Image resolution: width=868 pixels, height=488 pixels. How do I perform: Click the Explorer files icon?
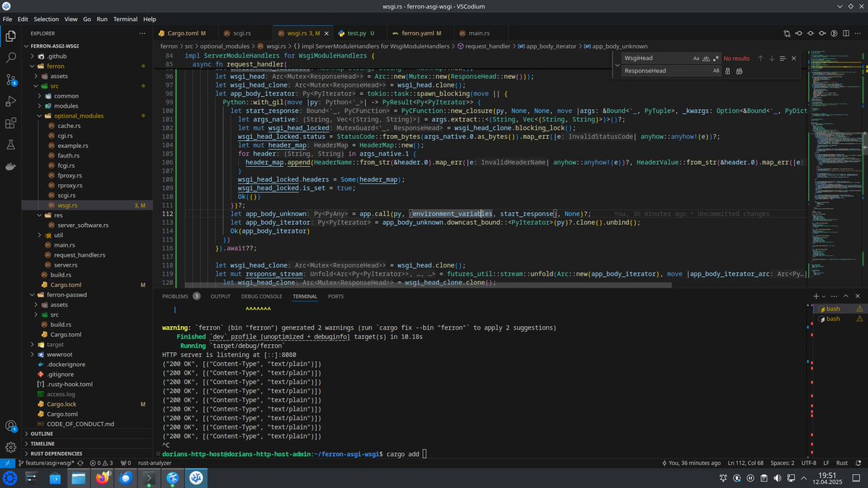pos(11,35)
